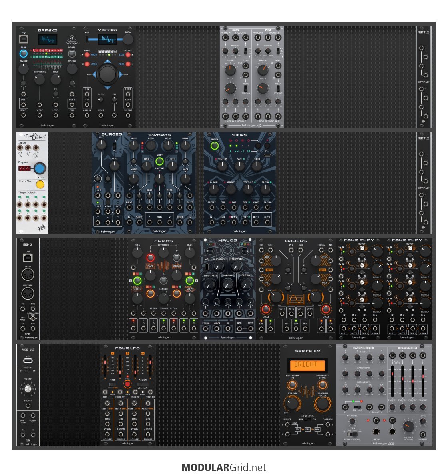The width and height of the screenshot is (448, 476).
Task: Click the red PAGE button on Victor
Action: tap(87, 55)
